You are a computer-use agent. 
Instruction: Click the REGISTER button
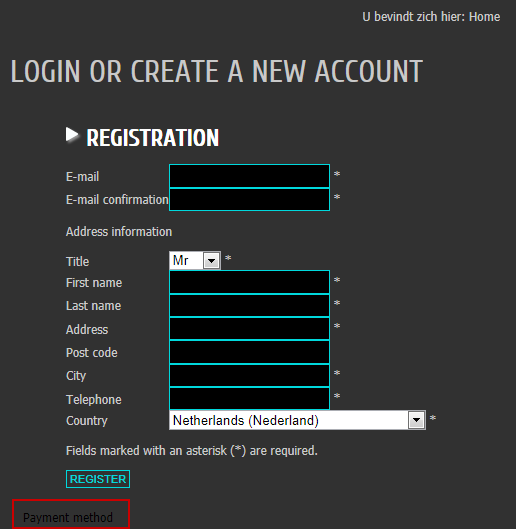[98, 479]
